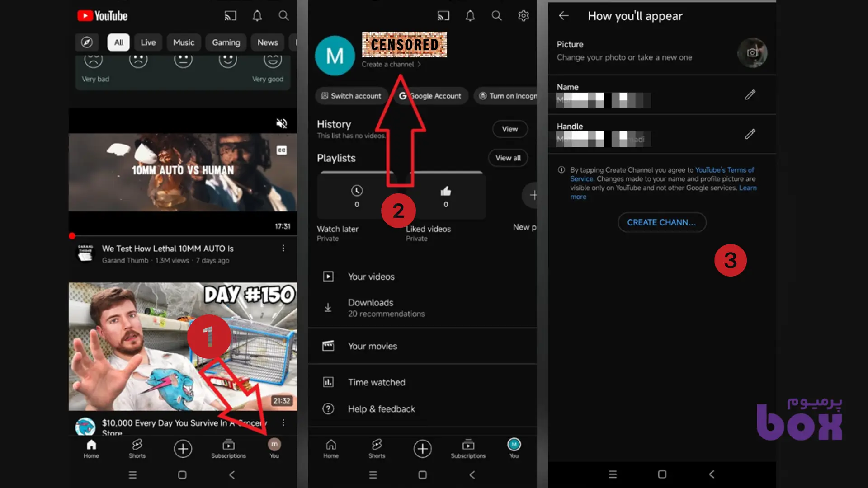This screenshot has height=488, width=868.
Task: Select the Very good face rating
Action: click(273, 60)
